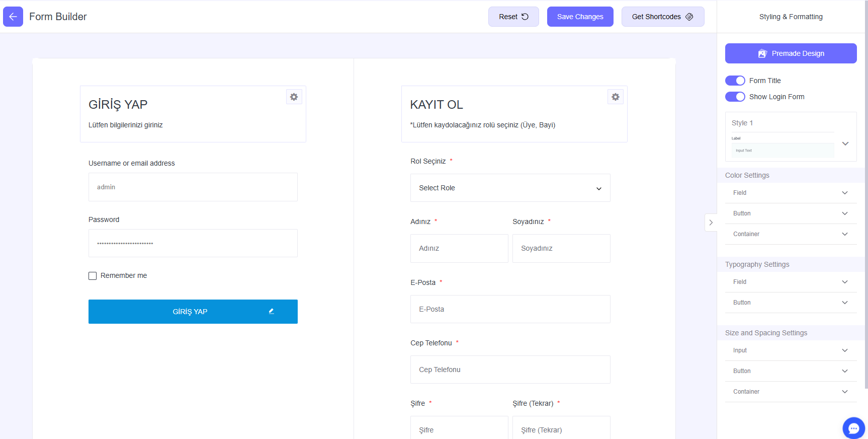Open the Style 1 design dropdown
The image size is (868, 439).
pyautogui.click(x=791, y=137)
